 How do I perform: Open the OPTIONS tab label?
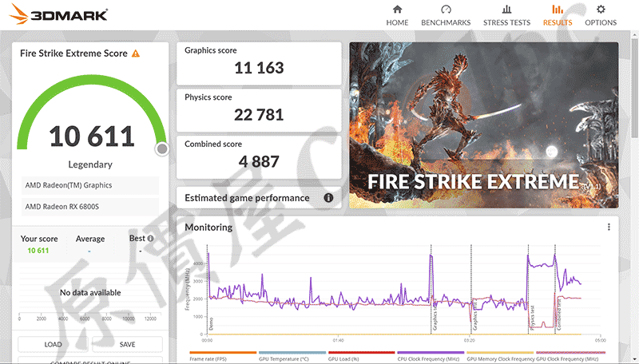pyautogui.click(x=601, y=23)
